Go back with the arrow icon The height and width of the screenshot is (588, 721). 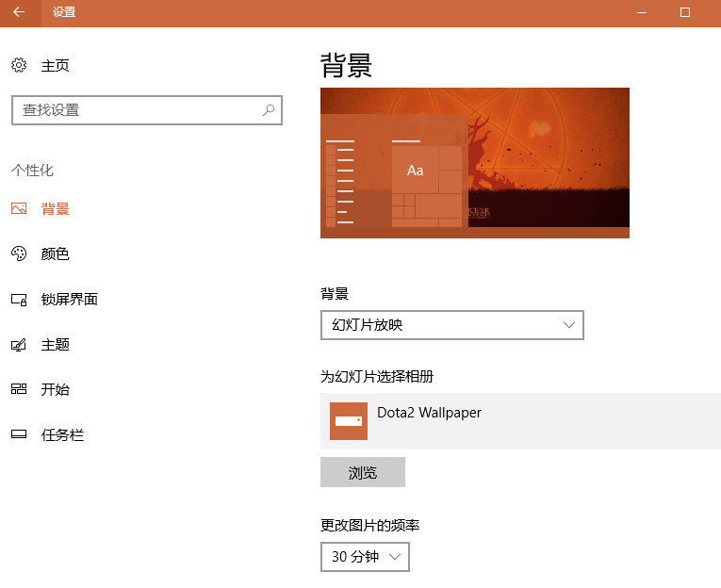[19, 12]
